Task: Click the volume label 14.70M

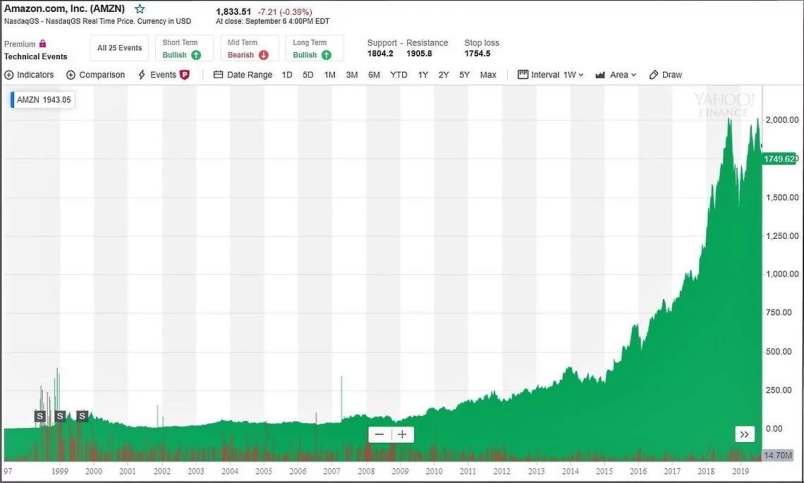Action: (x=778, y=455)
